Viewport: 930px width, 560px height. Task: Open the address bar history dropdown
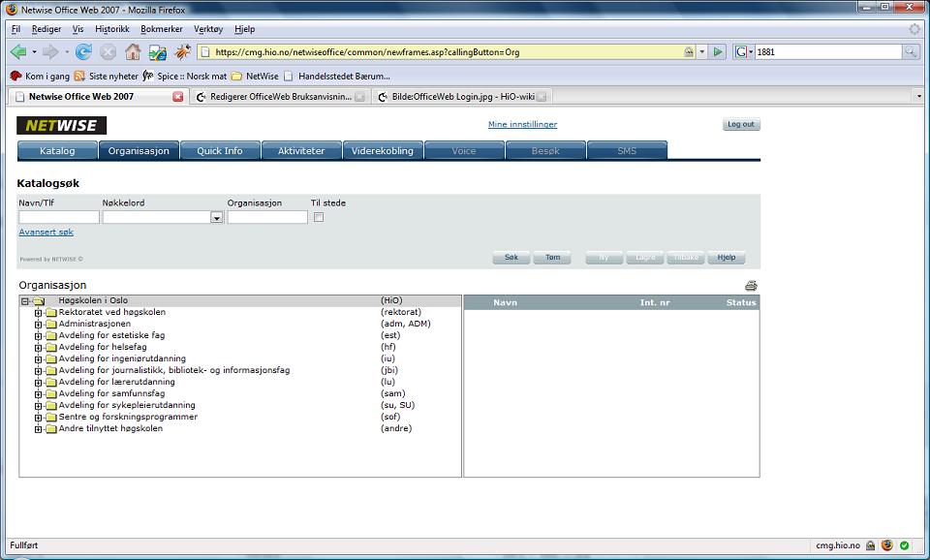(702, 52)
